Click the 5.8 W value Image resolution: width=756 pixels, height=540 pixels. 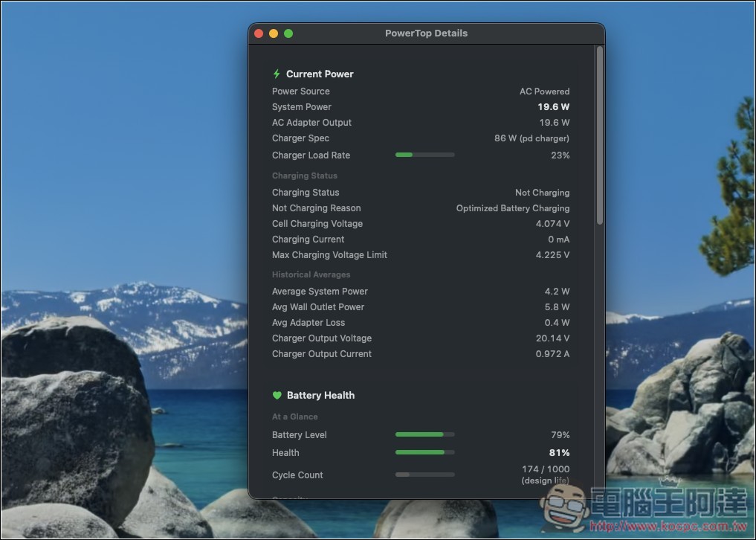pos(557,307)
